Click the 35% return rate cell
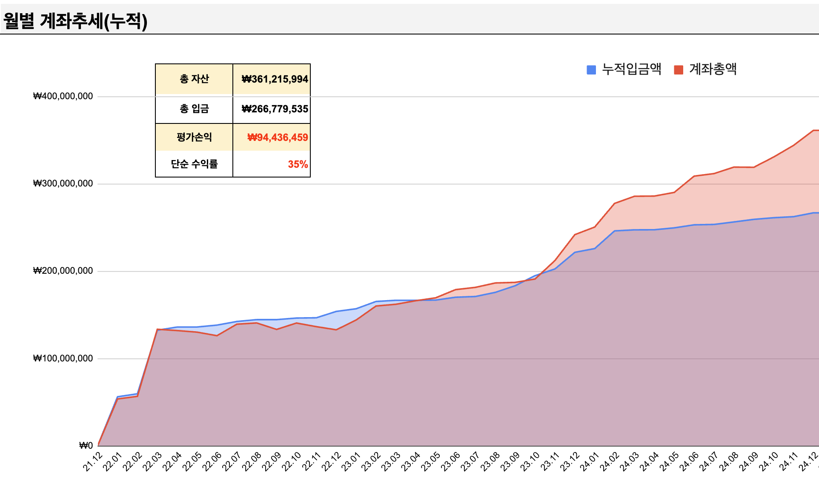Screen dimensions: 819x504 coord(298,164)
